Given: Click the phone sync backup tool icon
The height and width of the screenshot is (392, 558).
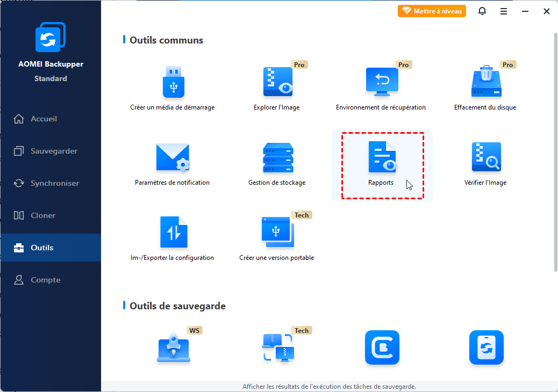Looking at the screenshot, I should point(487,347).
